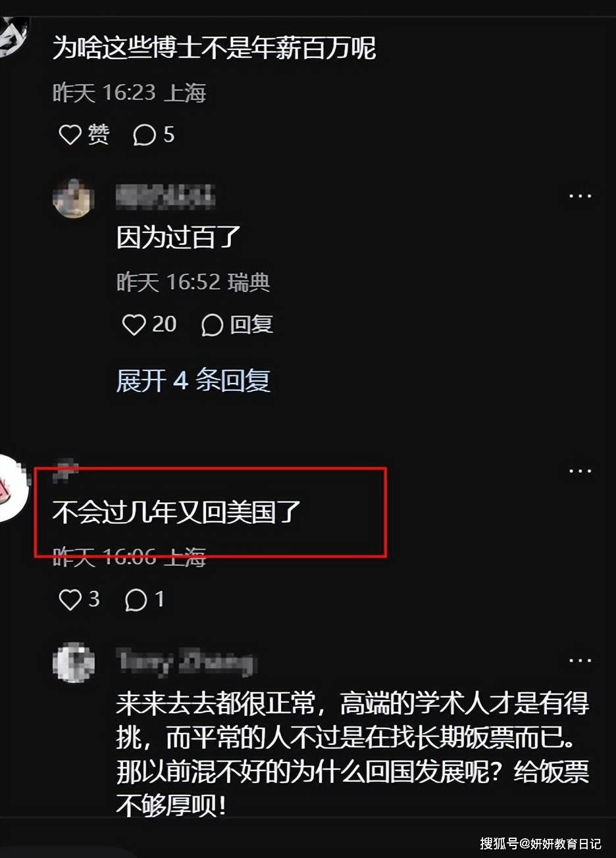Open comment bubble showing 1 reply
This screenshot has height=858, width=616.
[144, 599]
